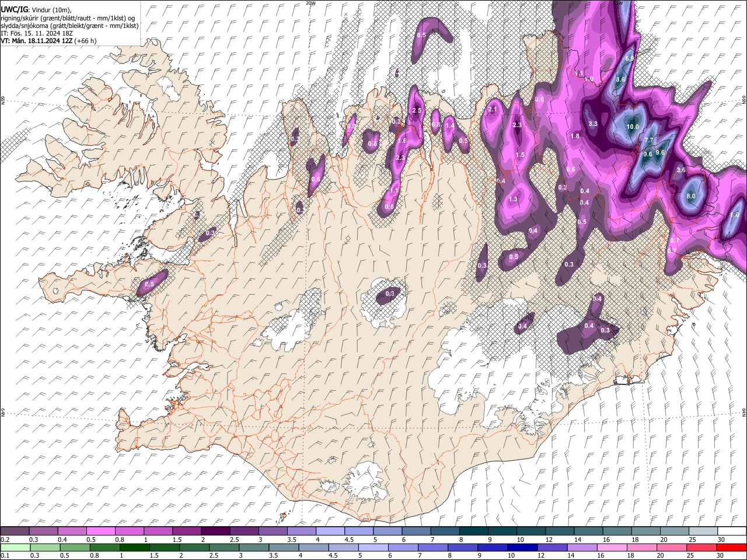Select the upper legend swatch labeled 0.2
This screenshot has height=560, width=747.
click(x=15, y=531)
